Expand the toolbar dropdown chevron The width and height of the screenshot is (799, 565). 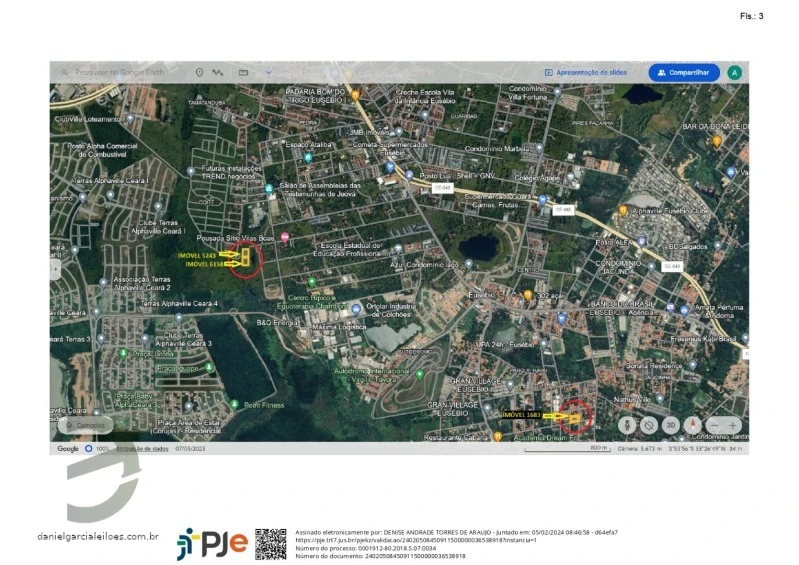click(x=269, y=72)
